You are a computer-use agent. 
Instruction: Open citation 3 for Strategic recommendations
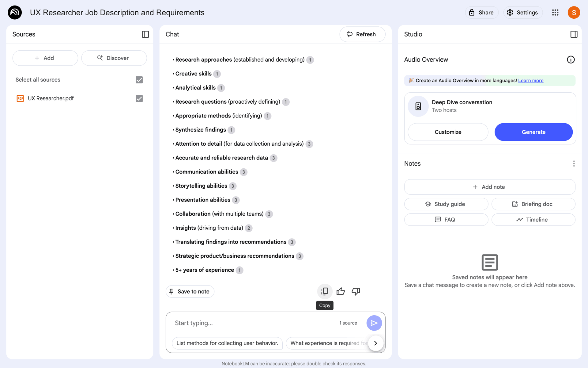tap(300, 256)
